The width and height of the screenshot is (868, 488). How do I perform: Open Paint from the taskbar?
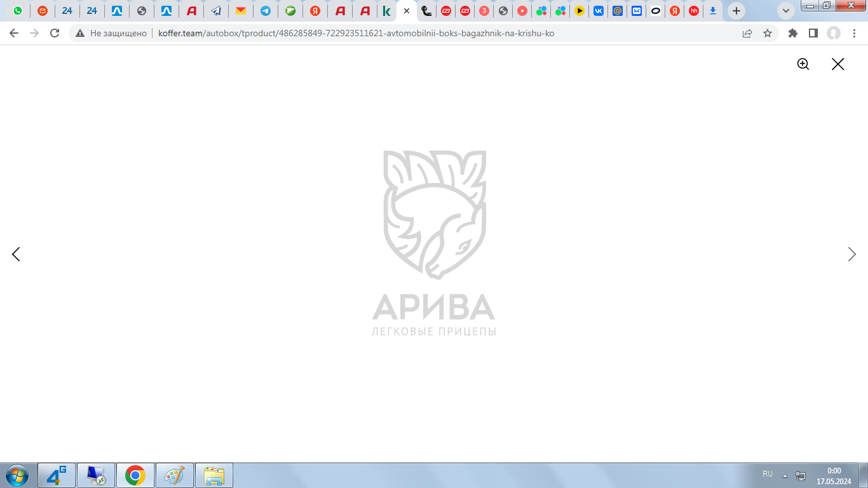click(174, 475)
